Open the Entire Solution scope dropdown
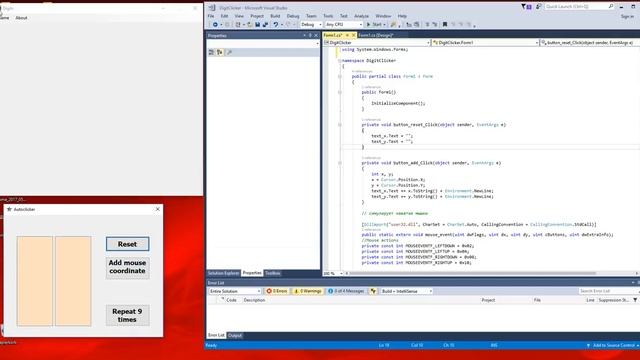 [x=235, y=291]
